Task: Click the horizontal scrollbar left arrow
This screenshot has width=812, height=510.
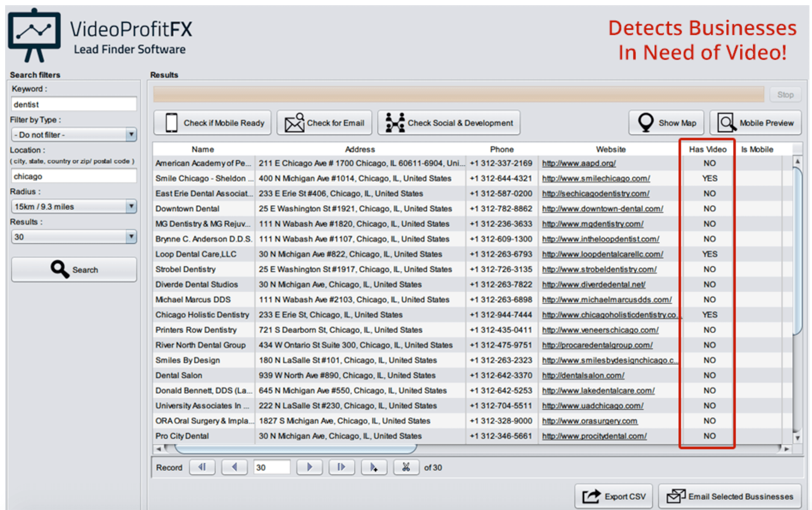Action: pos(158,449)
